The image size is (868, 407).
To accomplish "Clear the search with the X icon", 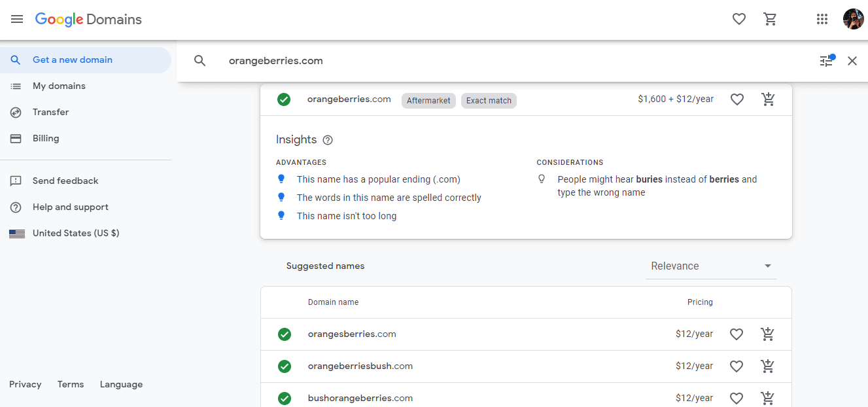I will pos(852,61).
